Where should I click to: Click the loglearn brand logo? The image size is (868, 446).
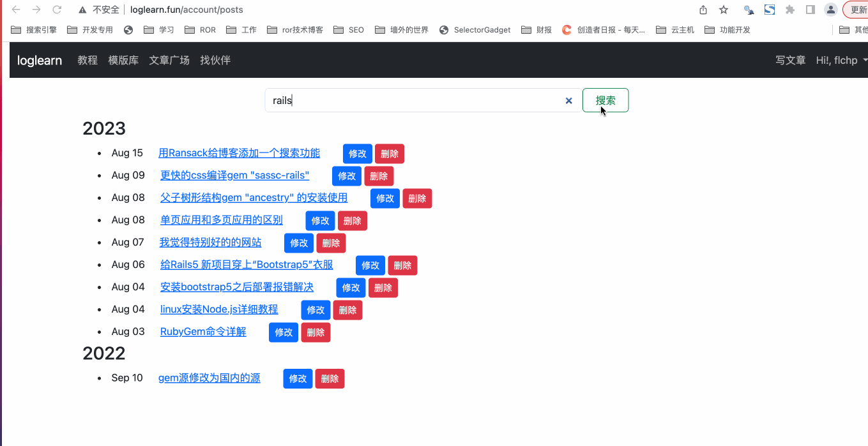point(40,60)
